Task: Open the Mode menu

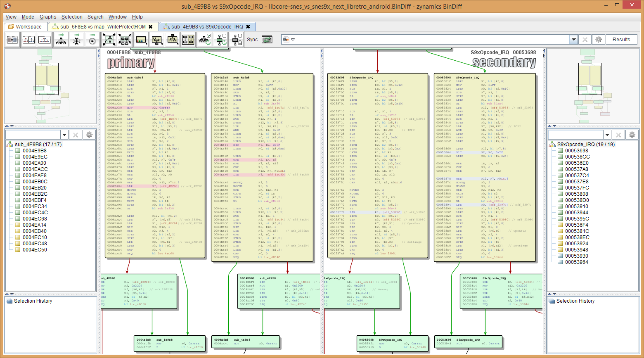Action: (28, 17)
